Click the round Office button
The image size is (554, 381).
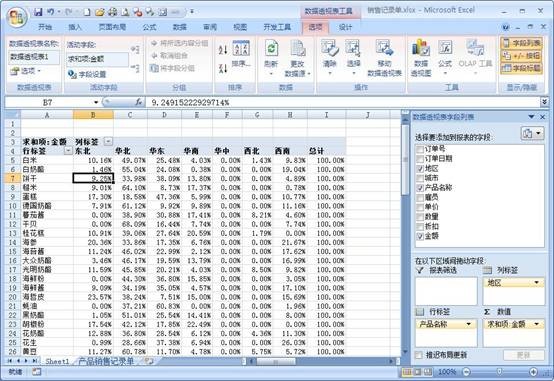click(x=17, y=17)
